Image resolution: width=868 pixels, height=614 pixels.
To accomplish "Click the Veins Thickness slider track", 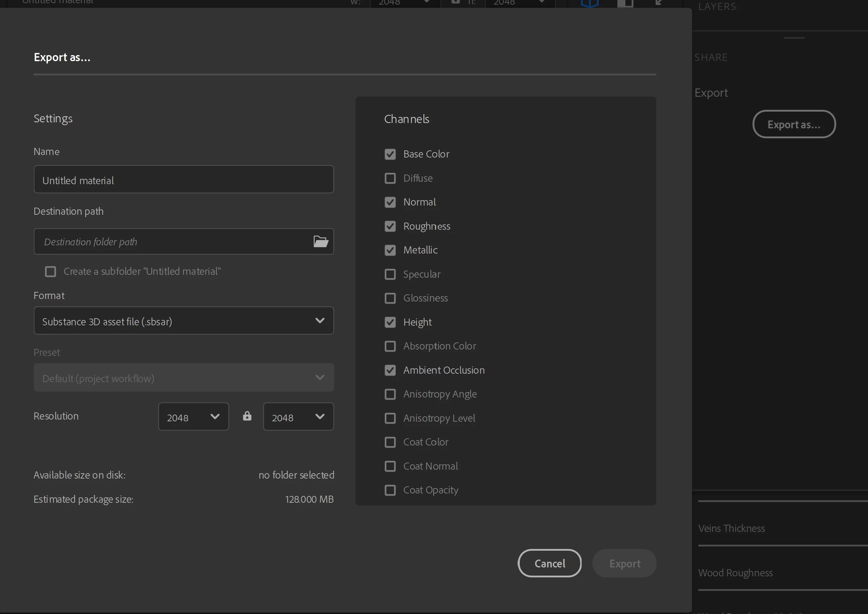I will (x=783, y=546).
